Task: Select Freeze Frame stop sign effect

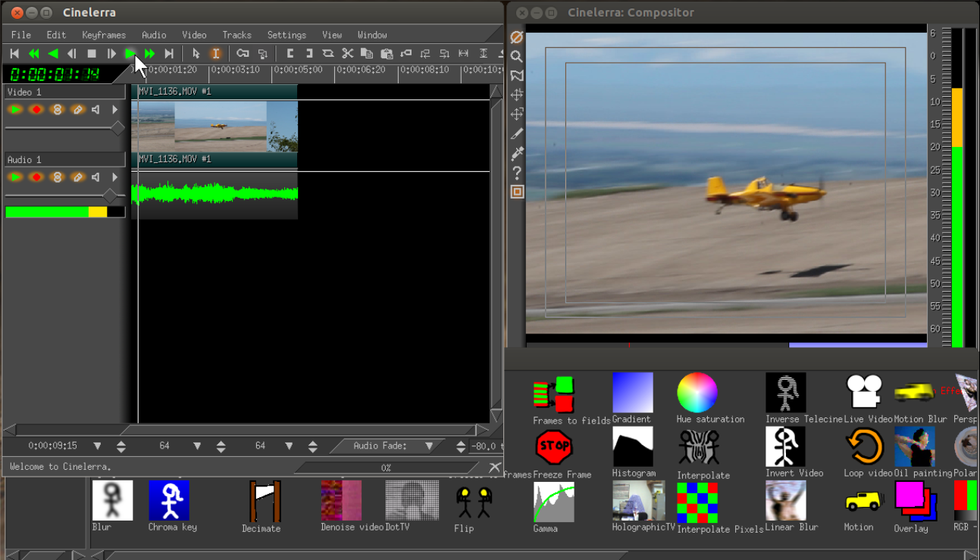Action: [x=553, y=446]
